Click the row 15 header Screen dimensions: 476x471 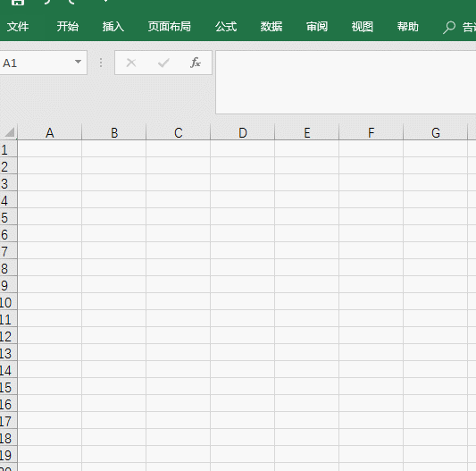pyautogui.click(x=9, y=387)
